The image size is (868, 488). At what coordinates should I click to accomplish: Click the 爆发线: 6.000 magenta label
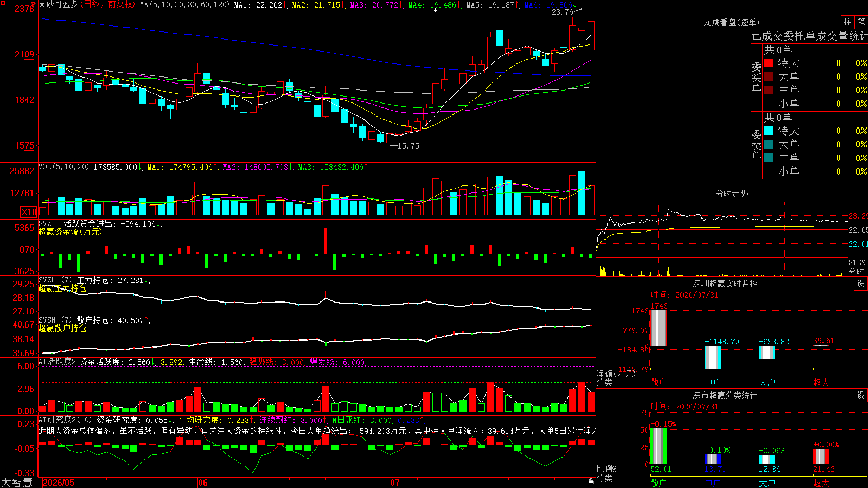337,362
